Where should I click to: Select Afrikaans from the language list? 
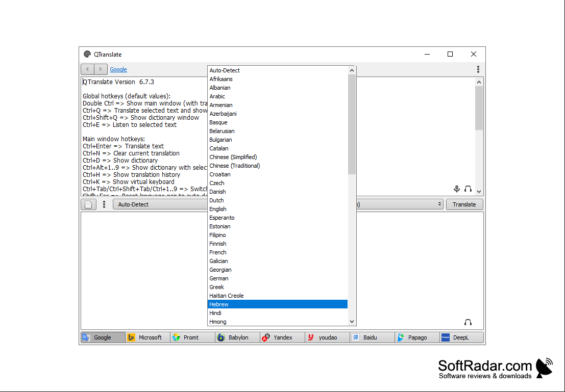(278, 79)
